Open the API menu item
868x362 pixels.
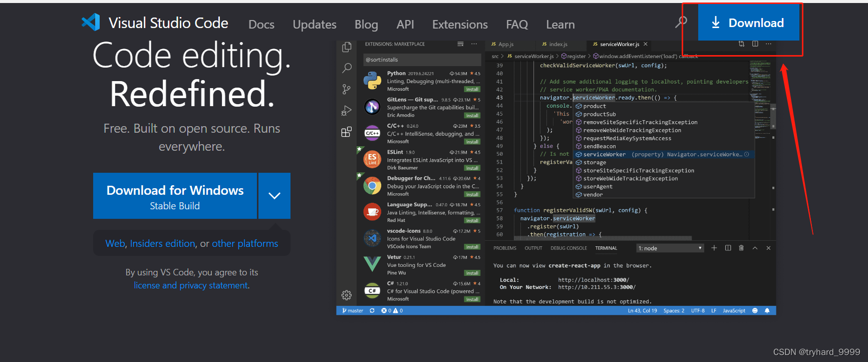(x=405, y=24)
